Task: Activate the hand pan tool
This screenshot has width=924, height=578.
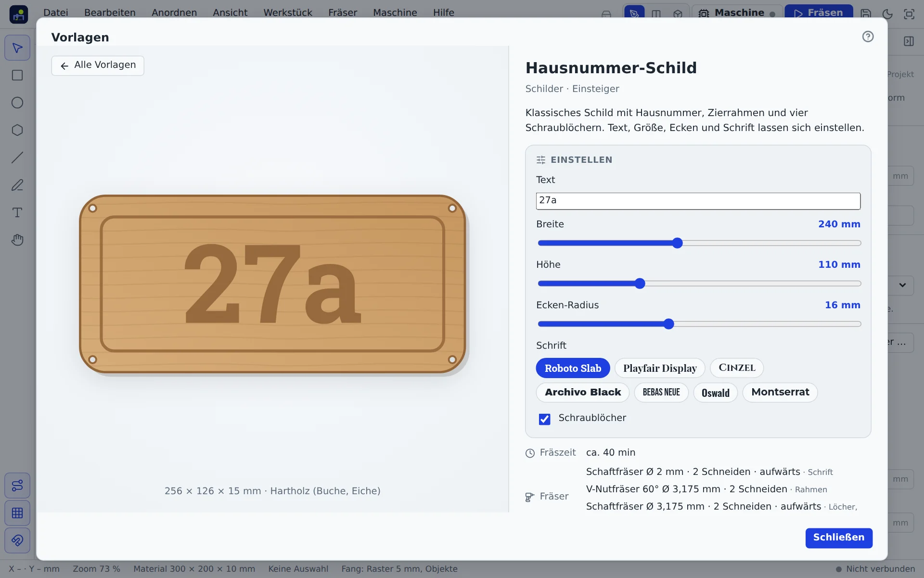Action: coord(17,240)
